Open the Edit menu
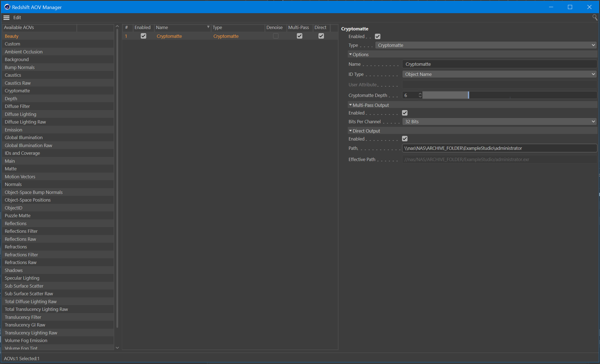This screenshot has width=600, height=364. click(x=17, y=18)
